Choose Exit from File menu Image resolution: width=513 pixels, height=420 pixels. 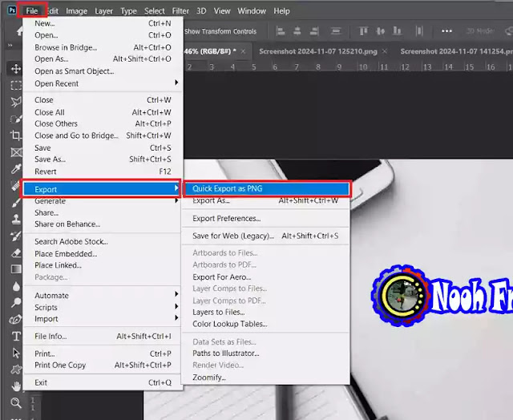pyautogui.click(x=102, y=382)
